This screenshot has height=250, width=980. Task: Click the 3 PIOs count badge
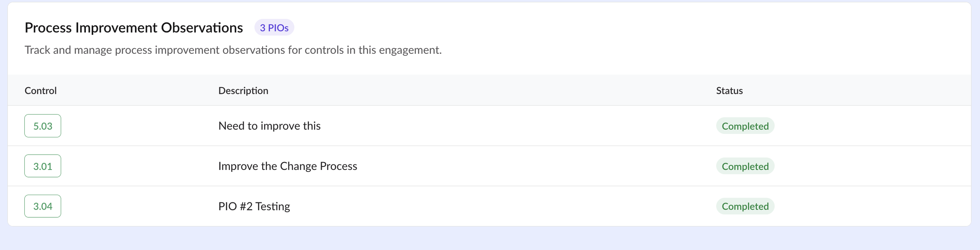[x=274, y=27]
